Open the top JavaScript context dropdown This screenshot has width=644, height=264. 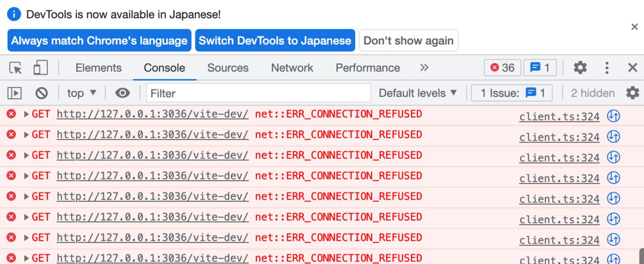click(82, 93)
